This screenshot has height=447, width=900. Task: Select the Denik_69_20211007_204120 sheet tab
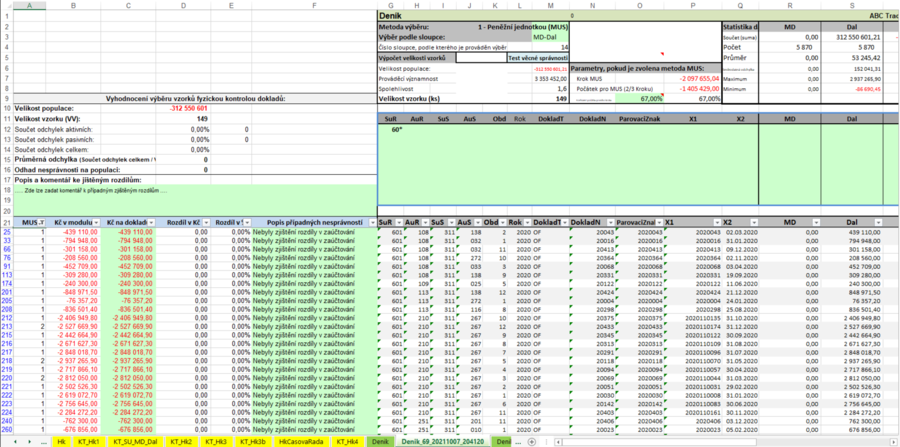click(x=441, y=441)
